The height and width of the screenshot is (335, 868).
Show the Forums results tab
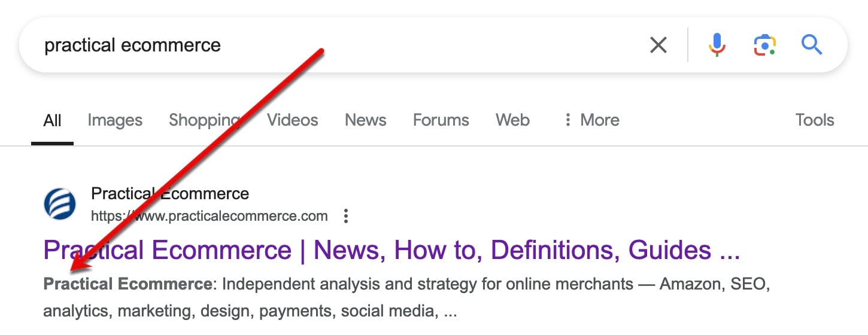coord(441,120)
